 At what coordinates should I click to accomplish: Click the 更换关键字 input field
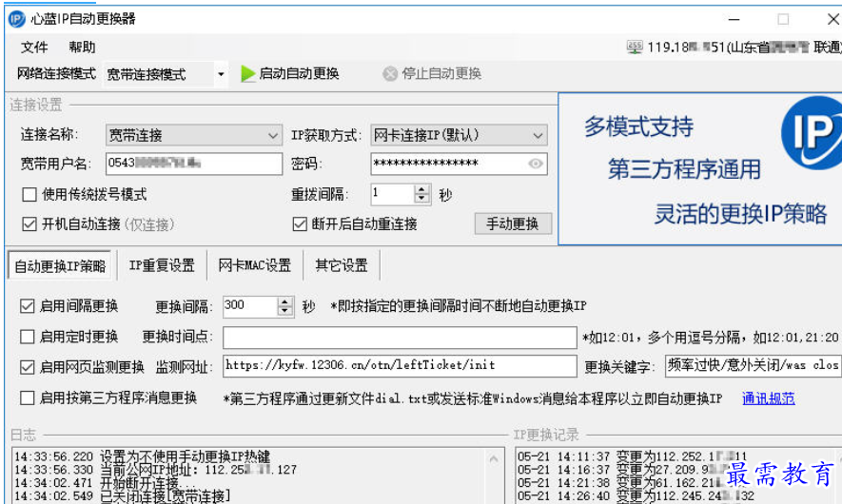click(x=753, y=366)
